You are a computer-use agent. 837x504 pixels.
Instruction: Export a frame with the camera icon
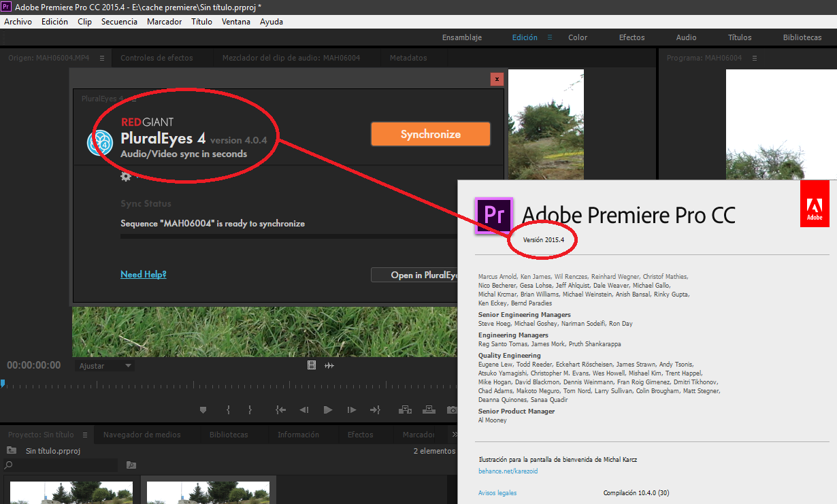[x=452, y=409]
